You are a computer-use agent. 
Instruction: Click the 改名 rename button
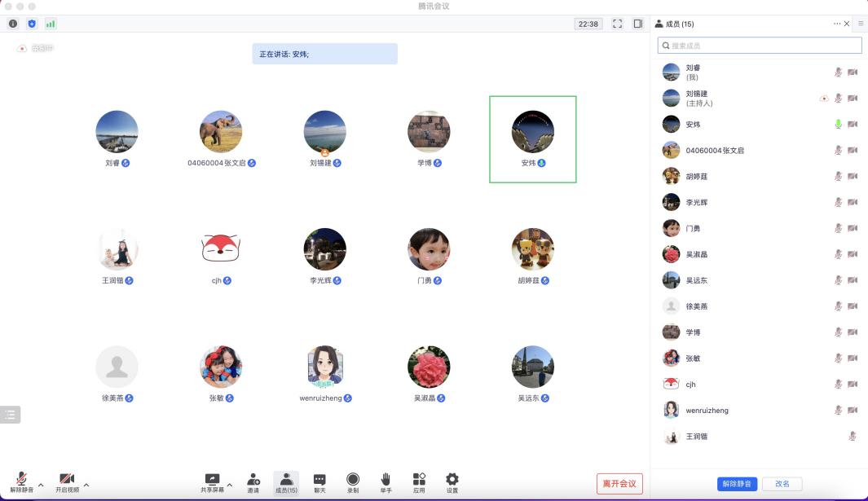(782, 483)
